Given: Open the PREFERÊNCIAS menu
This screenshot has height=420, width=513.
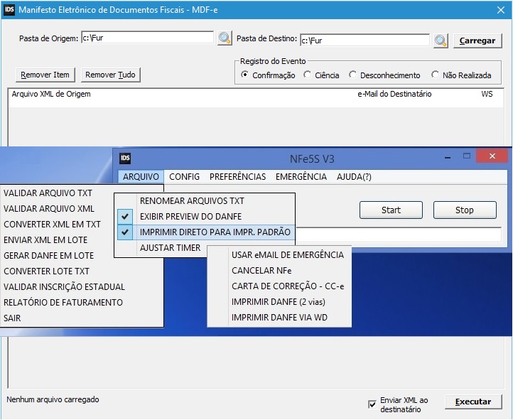Looking at the screenshot, I should click(x=238, y=177).
